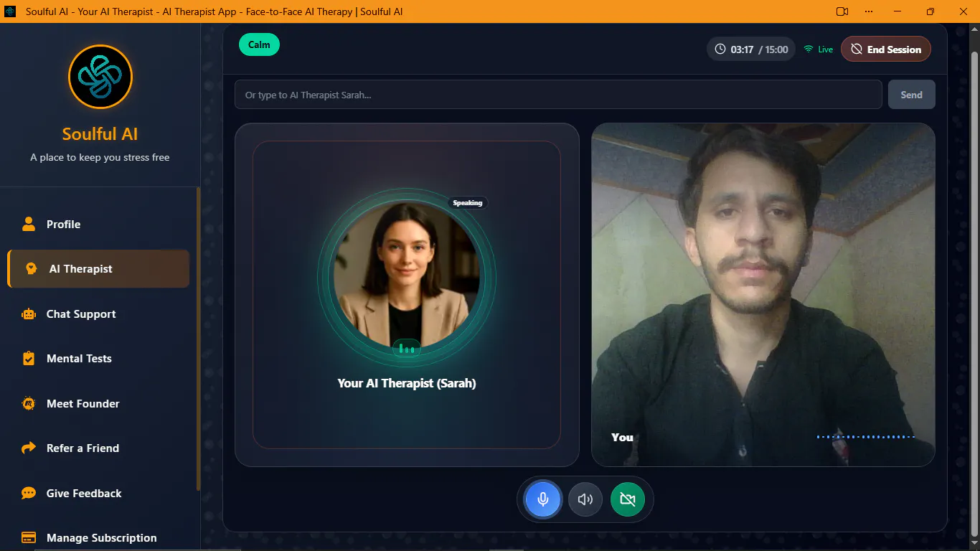Open Meet Founder page
980x551 pixels.
(x=98, y=403)
